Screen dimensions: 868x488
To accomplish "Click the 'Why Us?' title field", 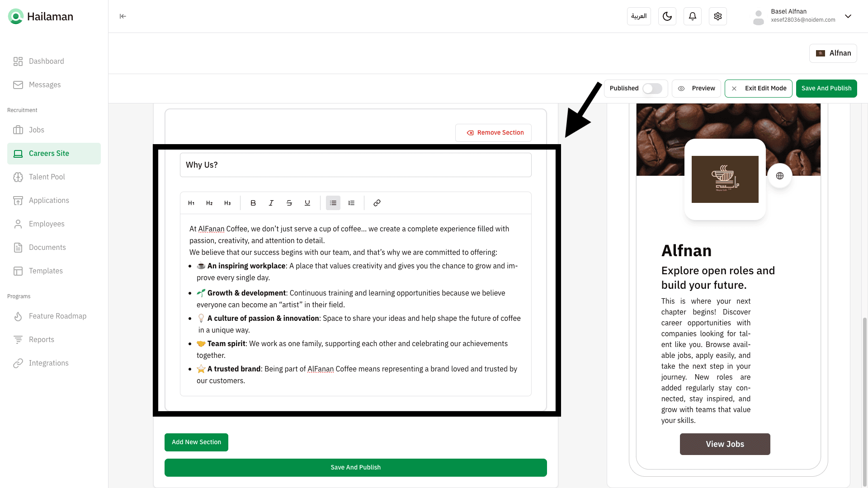I will click(x=355, y=165).
